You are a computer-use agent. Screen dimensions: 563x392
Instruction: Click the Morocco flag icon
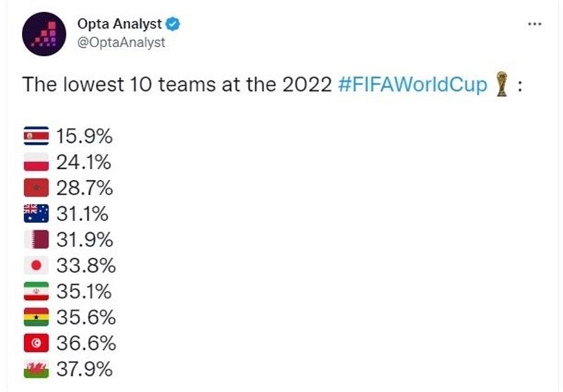(37, 188)
